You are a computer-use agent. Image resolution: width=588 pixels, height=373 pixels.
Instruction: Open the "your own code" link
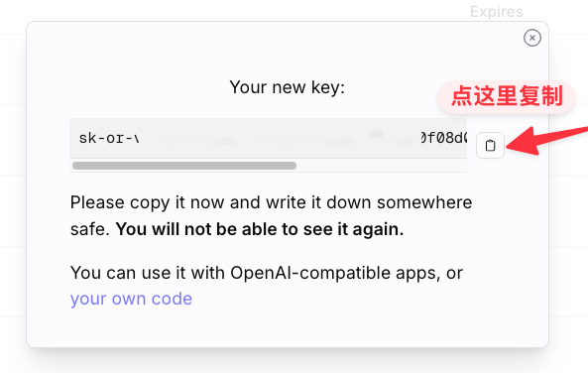coord(131,299)
